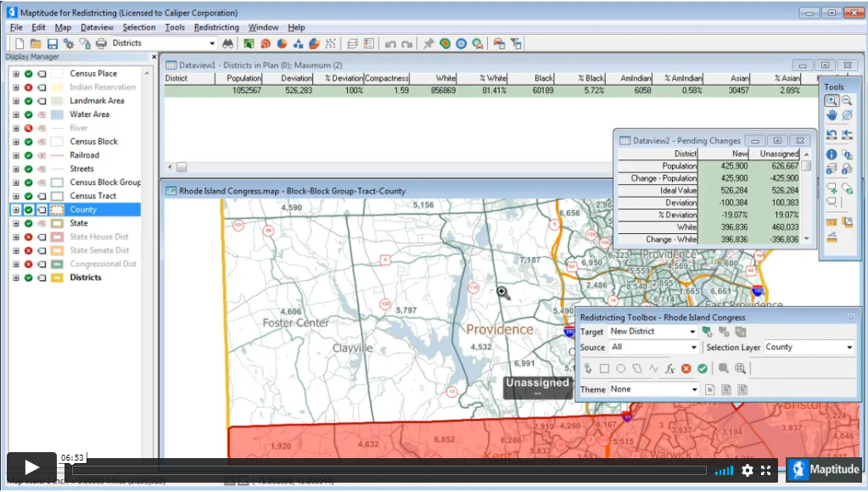
Task: Select the Pan hand tool
Action: [x=832, y=115]
